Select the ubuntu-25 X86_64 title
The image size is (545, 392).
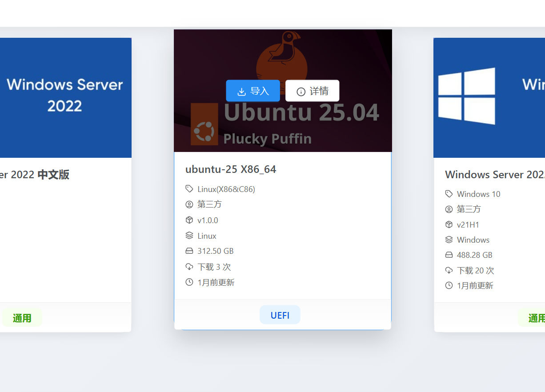click(x=231, y=169)
